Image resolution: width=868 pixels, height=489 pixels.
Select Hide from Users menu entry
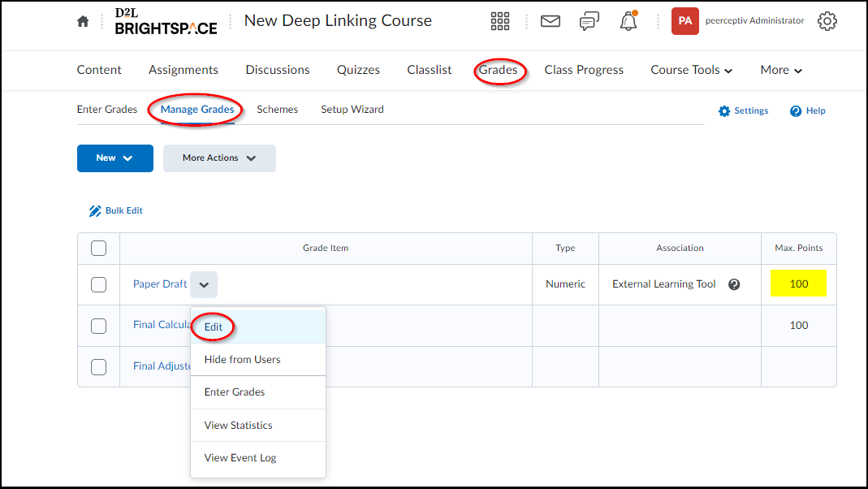(x=258, y=359)
